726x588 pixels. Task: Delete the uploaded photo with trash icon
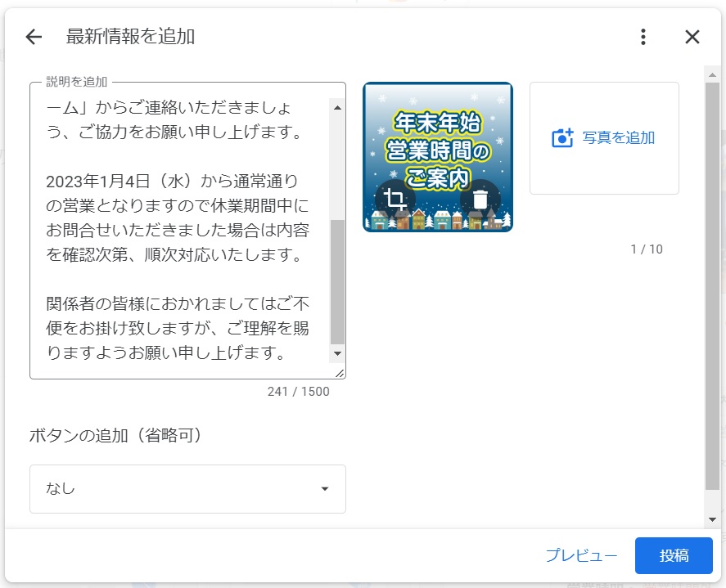click(480, 200)
